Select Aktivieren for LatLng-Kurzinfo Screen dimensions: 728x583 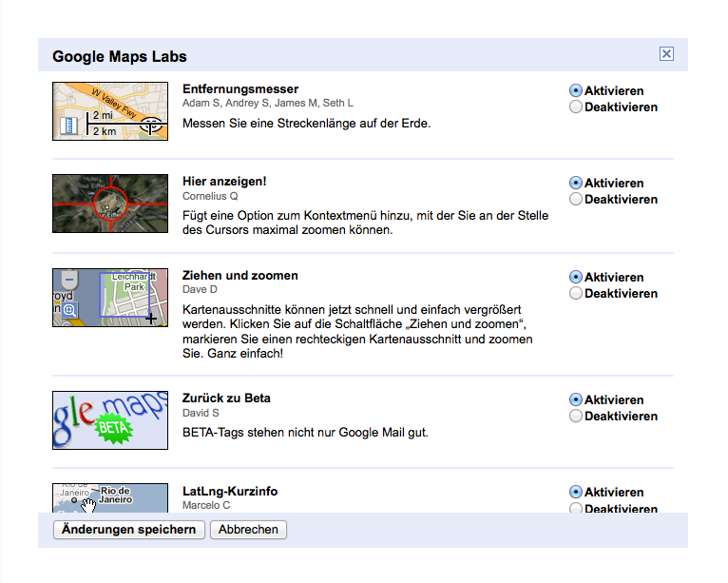[x=576, y=493]
